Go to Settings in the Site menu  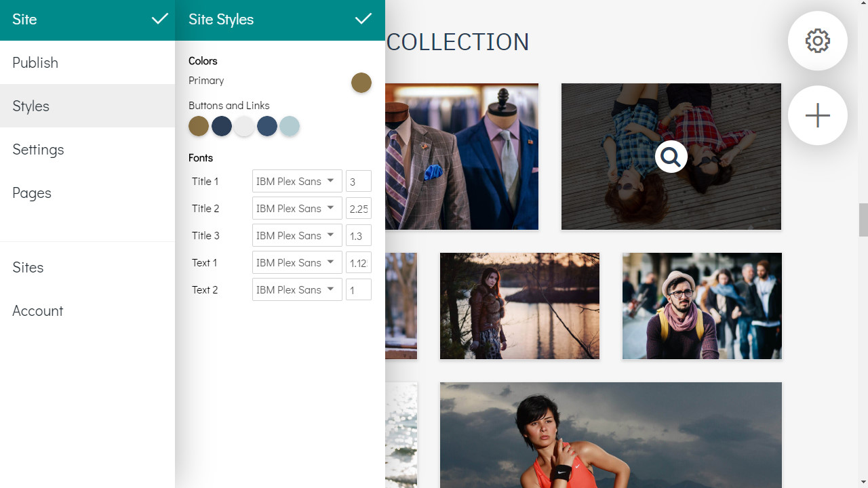(x=38, y=149)
